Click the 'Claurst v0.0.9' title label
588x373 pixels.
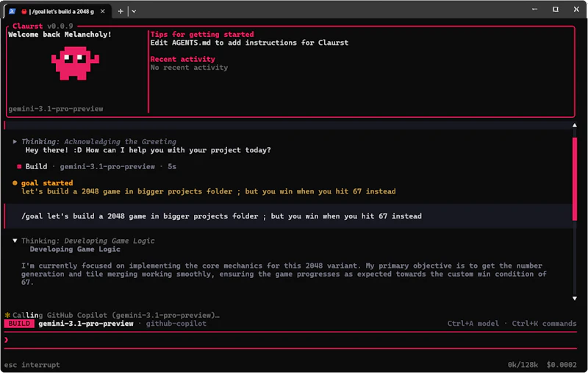pyautogui.click(x=43, y=26)
